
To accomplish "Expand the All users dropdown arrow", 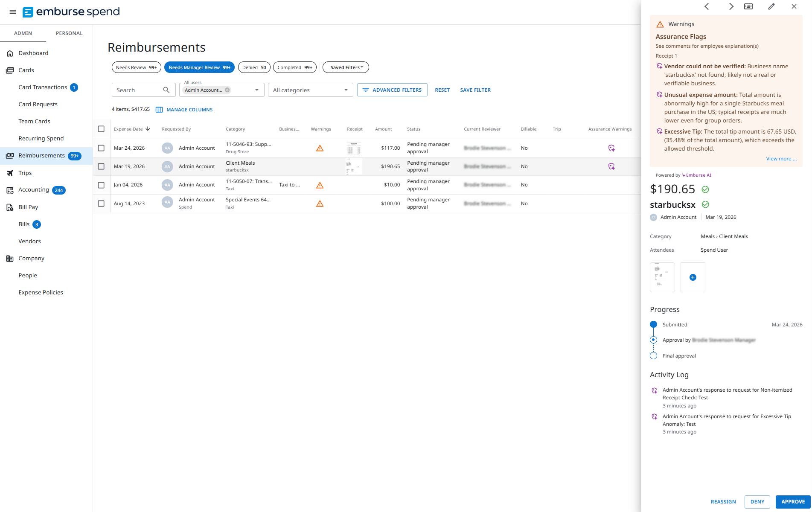I will click(257, 90).
